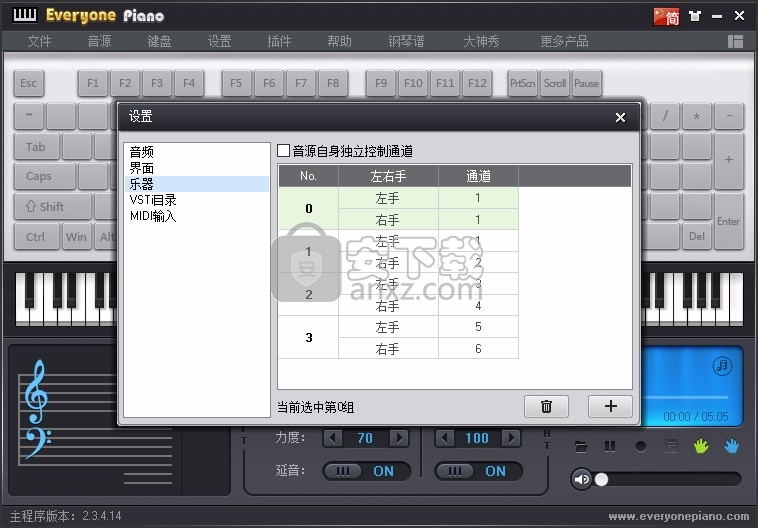Screen dimensions: 758x528
Task: Select 乐器 in settings list
Action: (197, 184)
